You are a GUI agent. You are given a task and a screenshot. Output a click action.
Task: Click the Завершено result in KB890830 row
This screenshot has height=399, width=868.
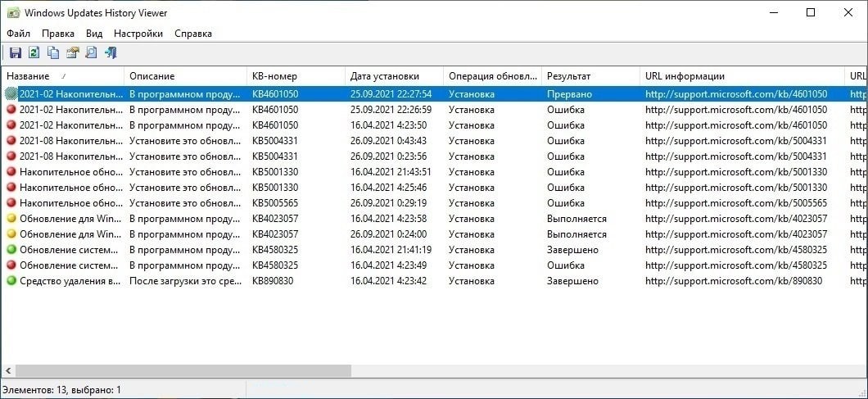tap(573, 281)
